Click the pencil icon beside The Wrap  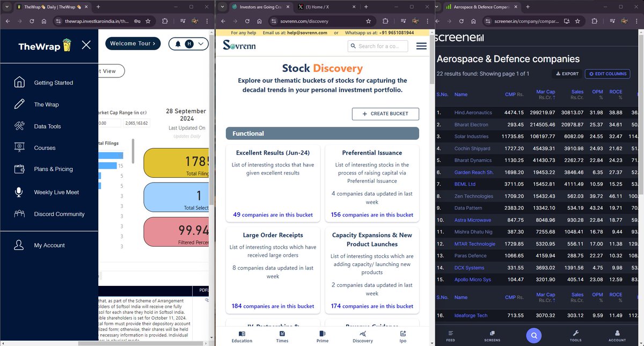tap(19, 104)
